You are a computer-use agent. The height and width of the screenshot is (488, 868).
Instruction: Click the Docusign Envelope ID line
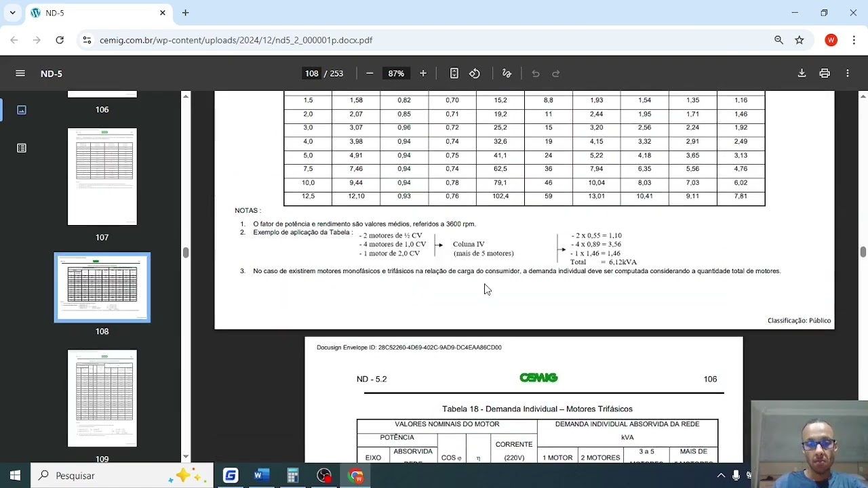[x=409, y=348]
